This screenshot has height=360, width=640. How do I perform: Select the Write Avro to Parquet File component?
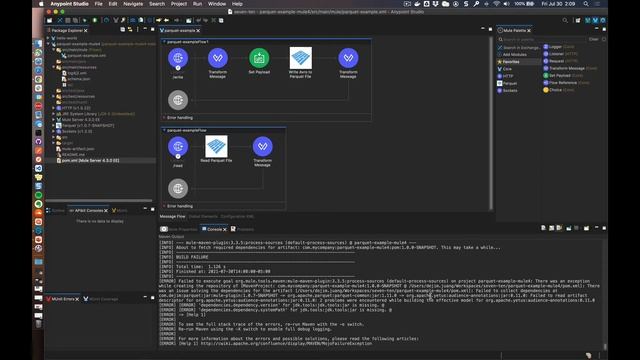(301, 58)
